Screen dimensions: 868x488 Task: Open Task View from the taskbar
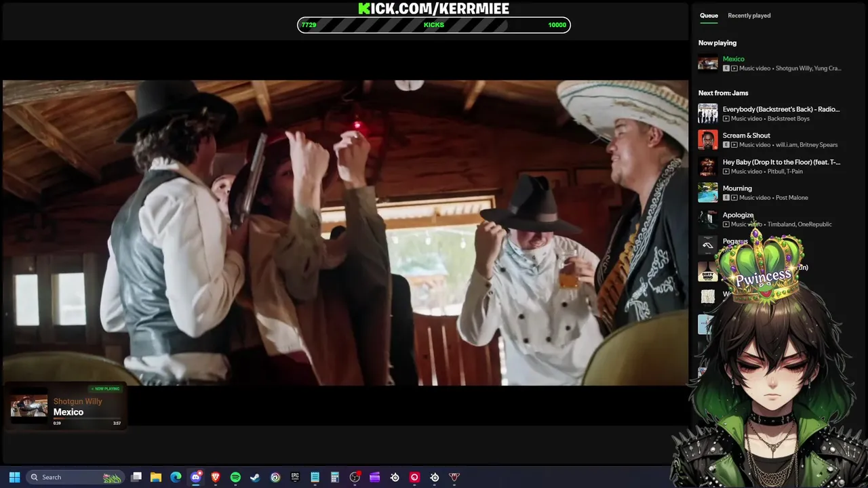(x=136, y=477)
